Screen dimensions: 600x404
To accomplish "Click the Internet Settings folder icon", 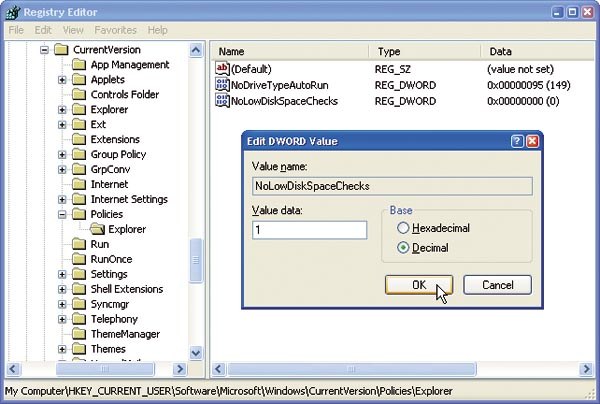I will [x=79, y=199].
